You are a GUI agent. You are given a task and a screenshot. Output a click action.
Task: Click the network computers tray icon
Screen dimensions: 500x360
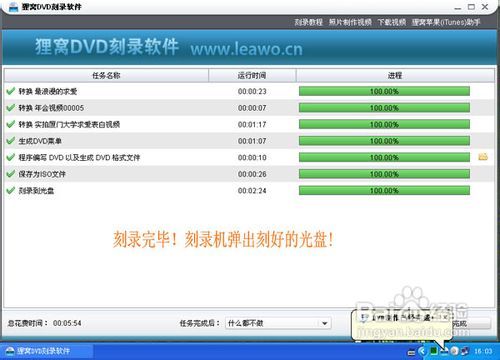point(465,351)
